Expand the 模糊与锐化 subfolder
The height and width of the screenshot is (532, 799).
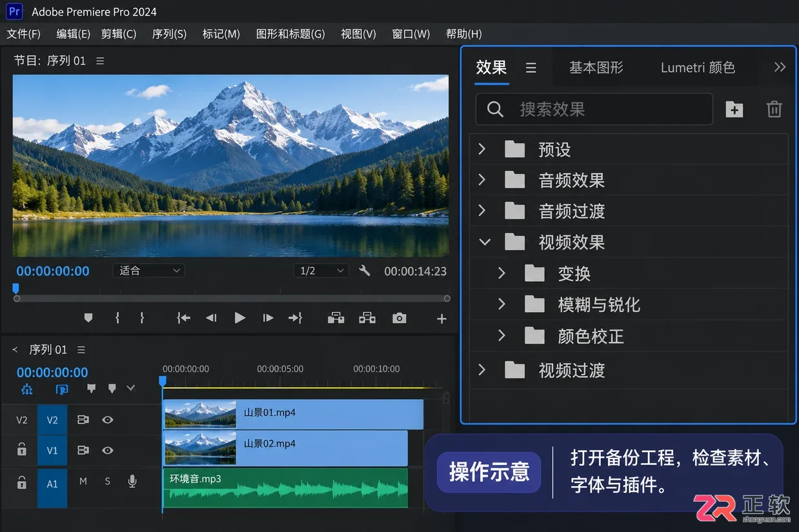click(x=501, y=304)
